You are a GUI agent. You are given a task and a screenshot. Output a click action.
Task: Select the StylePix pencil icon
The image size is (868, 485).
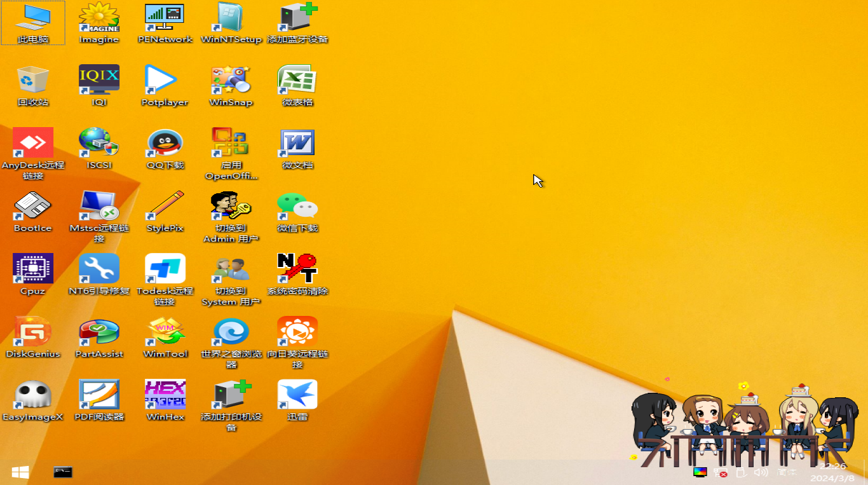point(165,212)
